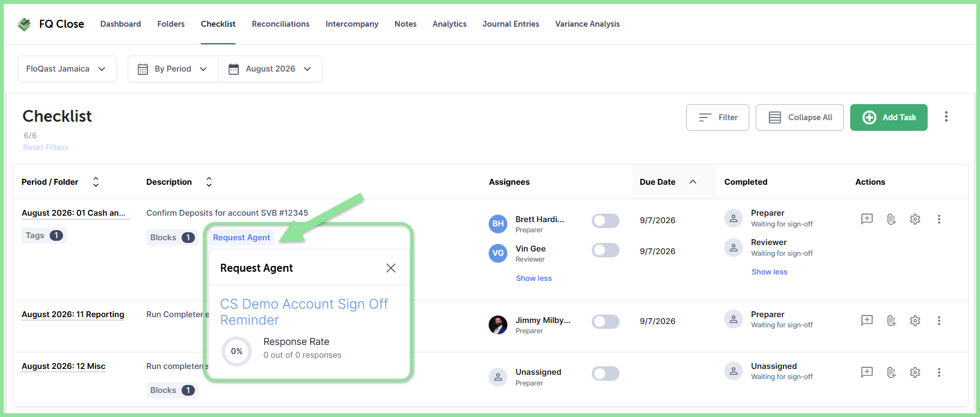The image size is (980, 417).
Task: Toggle Jimmy Milby's preparer sign-off switch
Action: [606, 321]
